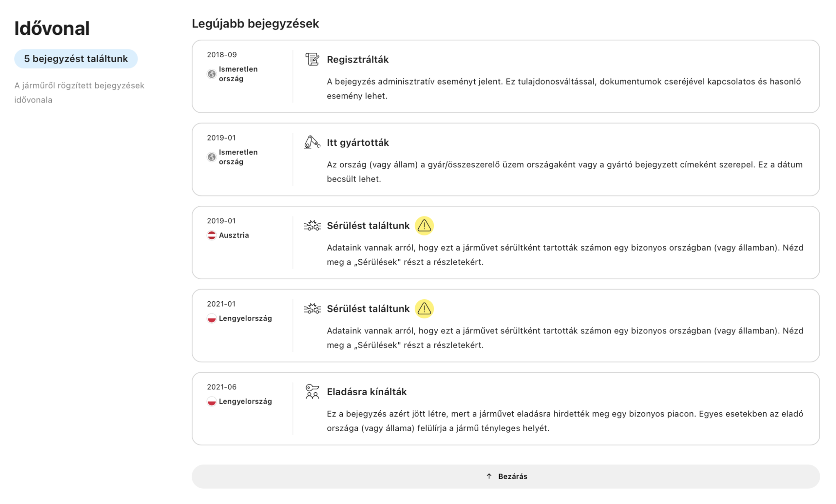Click the 2021-06 date timeline marker
Screen dimensions: 836x504
tap(222, 387)
